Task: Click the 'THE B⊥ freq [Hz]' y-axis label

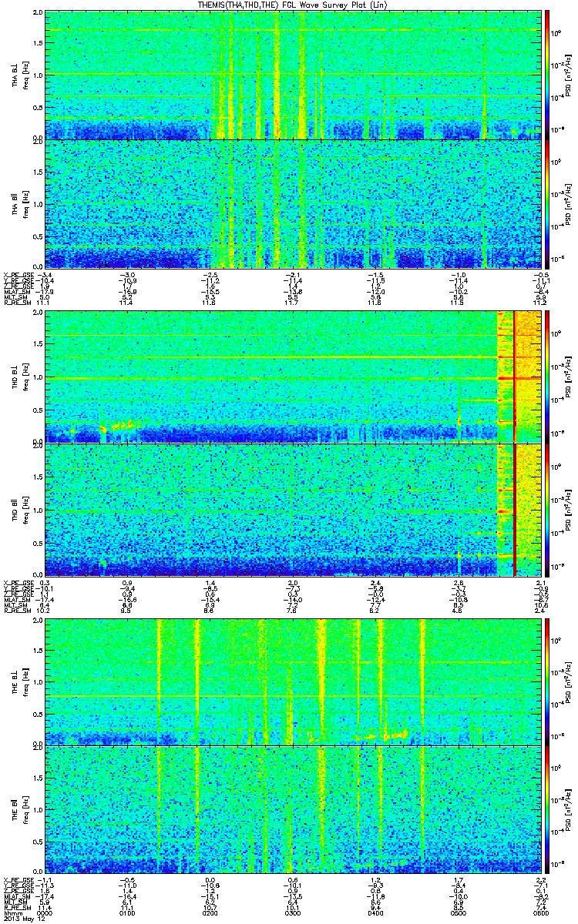Action: (x=20, y=681)
